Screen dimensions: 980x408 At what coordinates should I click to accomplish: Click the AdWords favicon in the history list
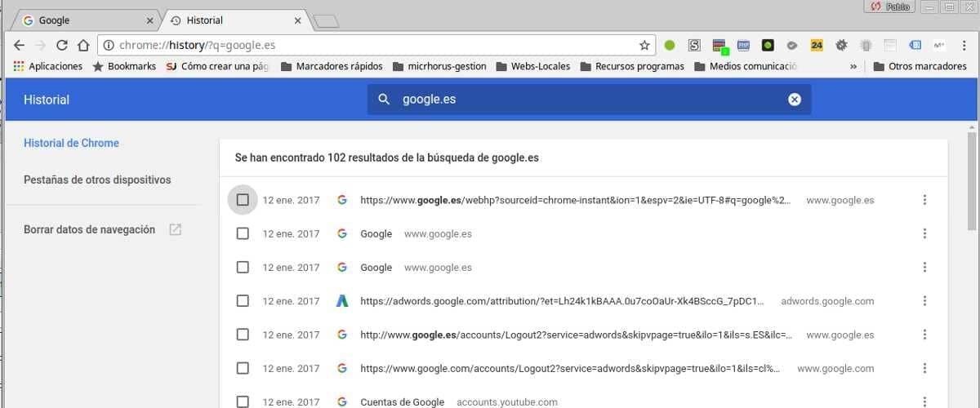click(x=342, y=301)
